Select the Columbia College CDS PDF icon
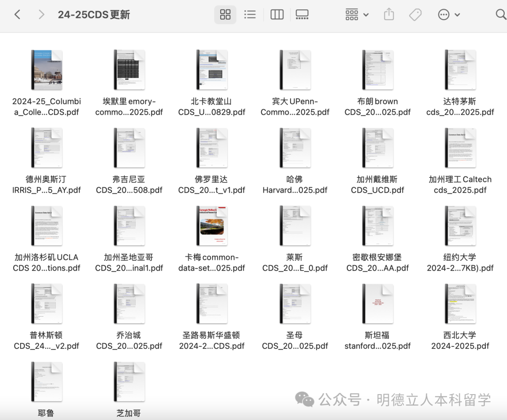 [x=46, y=70]
